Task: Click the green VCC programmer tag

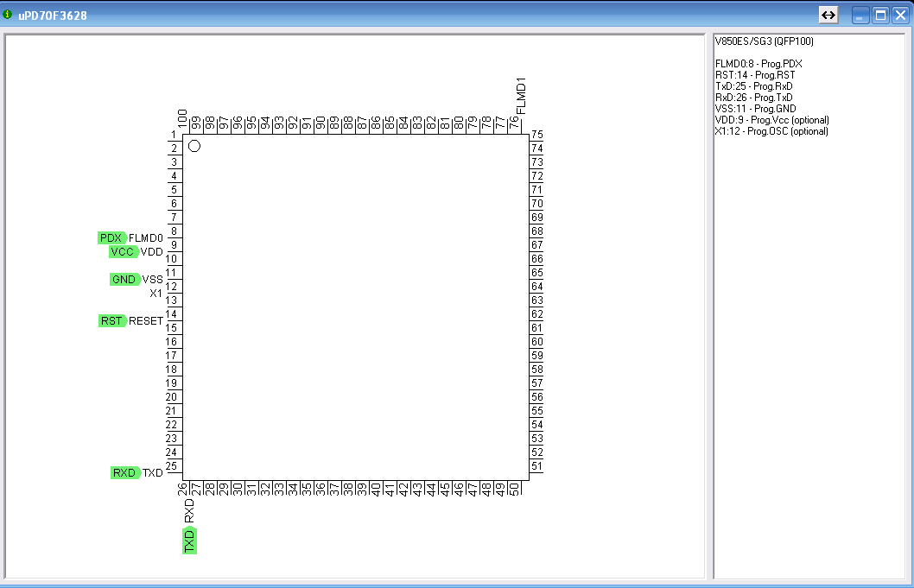Action: (123, 252)
